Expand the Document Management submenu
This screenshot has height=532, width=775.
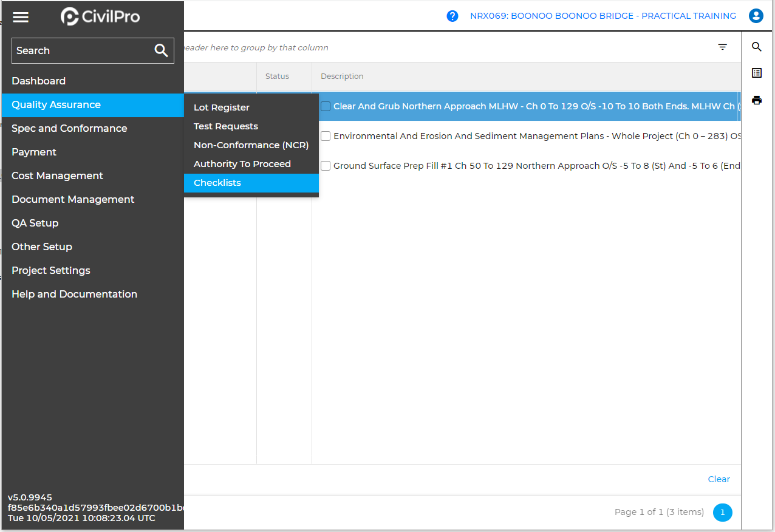pyautogui.click(x=73, y=199)
